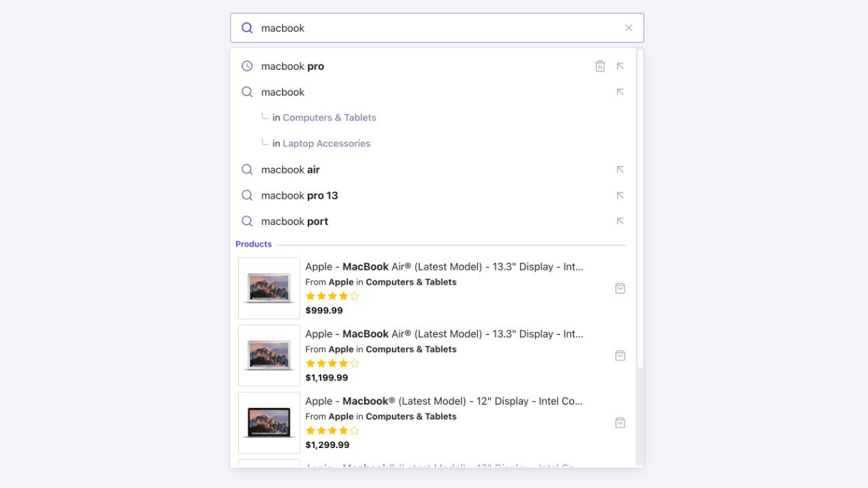Search macbook in Computers & Tablets category

tap(329, 118)
